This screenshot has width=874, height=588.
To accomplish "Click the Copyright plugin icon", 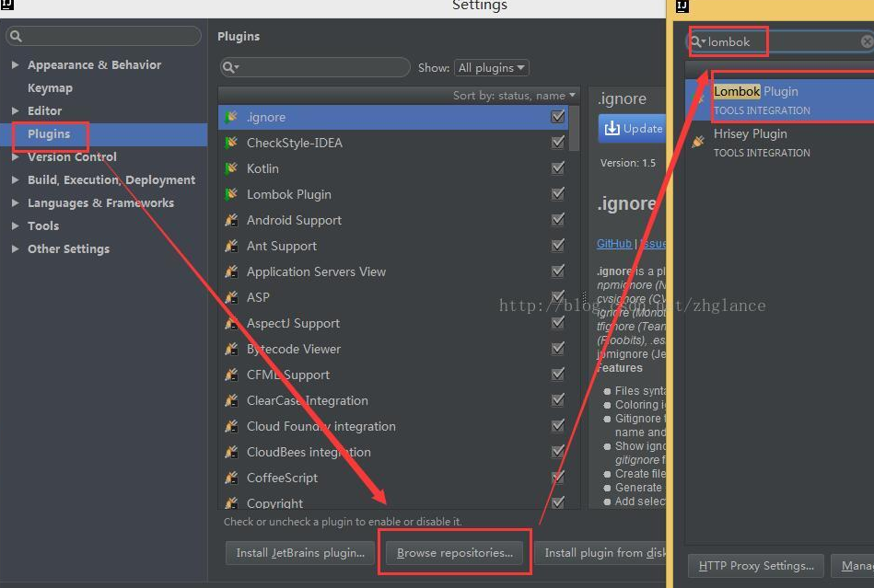I will (x=231, y=502).
